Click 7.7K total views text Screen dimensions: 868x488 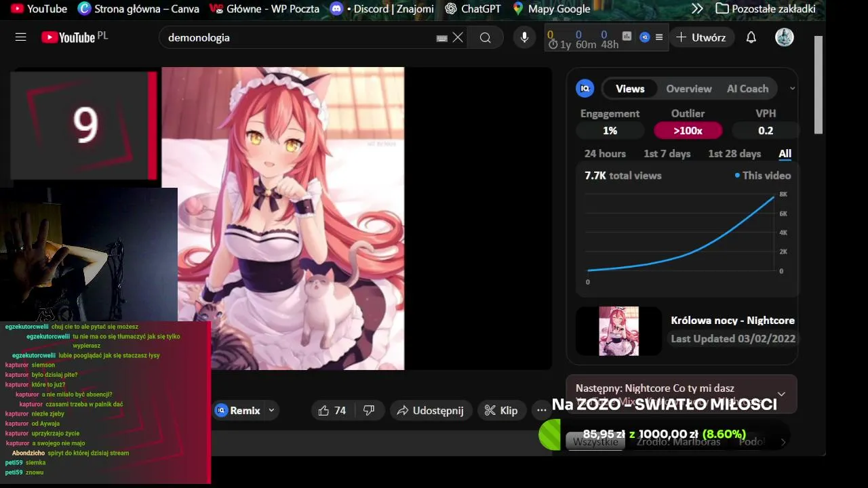[623, 176]
